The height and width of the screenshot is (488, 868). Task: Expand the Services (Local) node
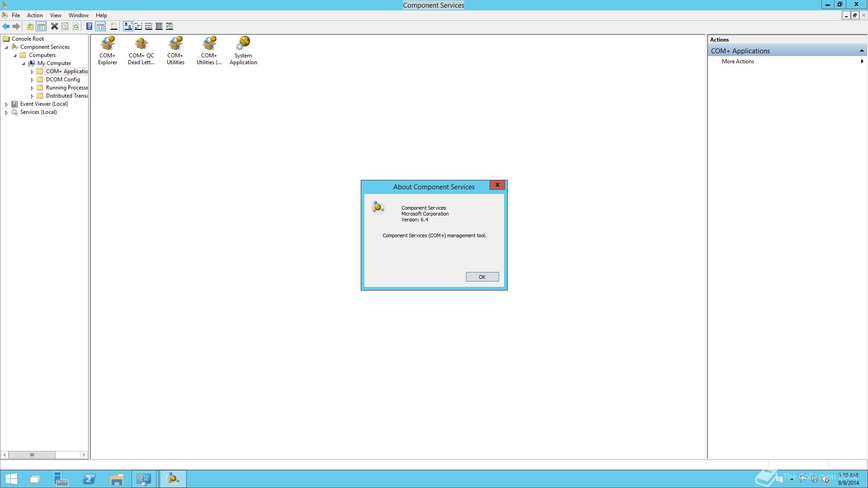tap(6, 113)
